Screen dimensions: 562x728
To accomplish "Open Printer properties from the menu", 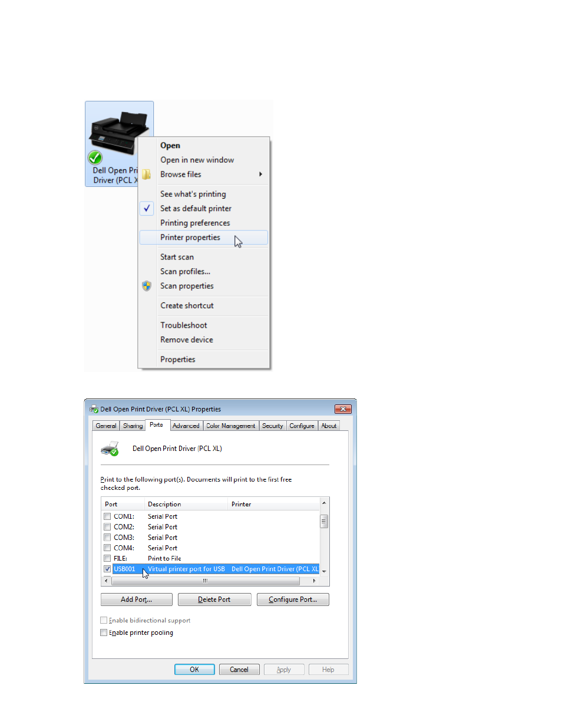I will [203, 238].
